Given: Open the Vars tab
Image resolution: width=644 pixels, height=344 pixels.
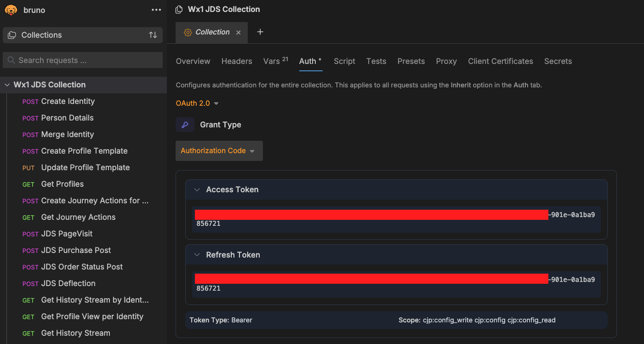Looking at the screenshot, I should [x=276, y=61].
